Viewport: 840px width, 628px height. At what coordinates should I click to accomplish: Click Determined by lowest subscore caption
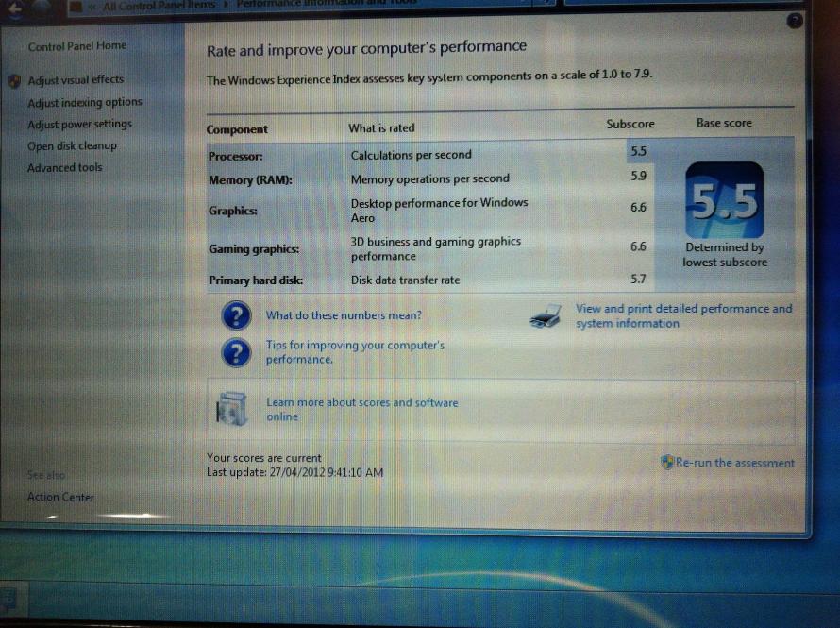click(x=724, y=255)
